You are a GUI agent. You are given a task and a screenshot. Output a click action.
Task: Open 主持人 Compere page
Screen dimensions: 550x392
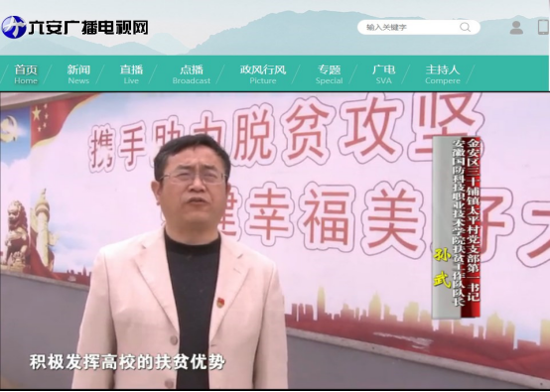point(443,74)
